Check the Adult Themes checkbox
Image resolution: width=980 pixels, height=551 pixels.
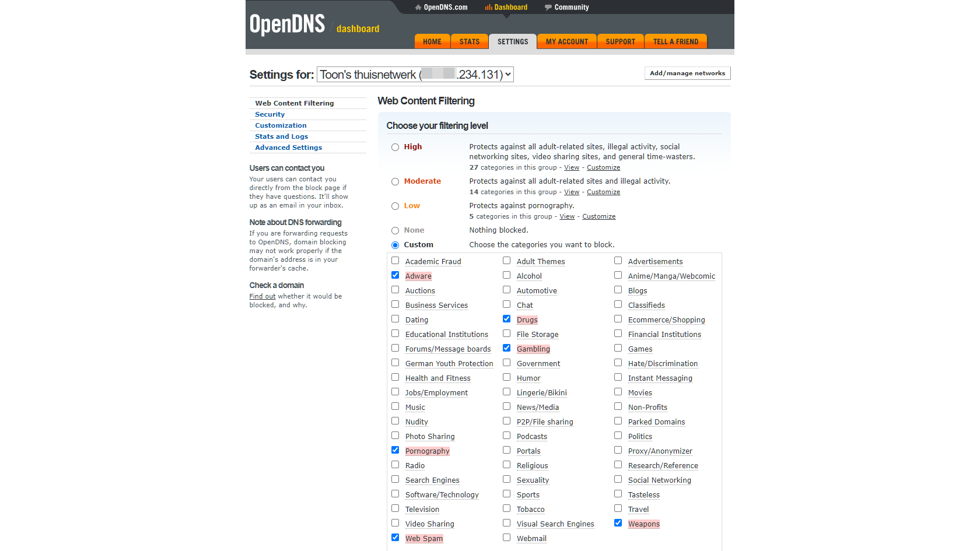[507, 261]
